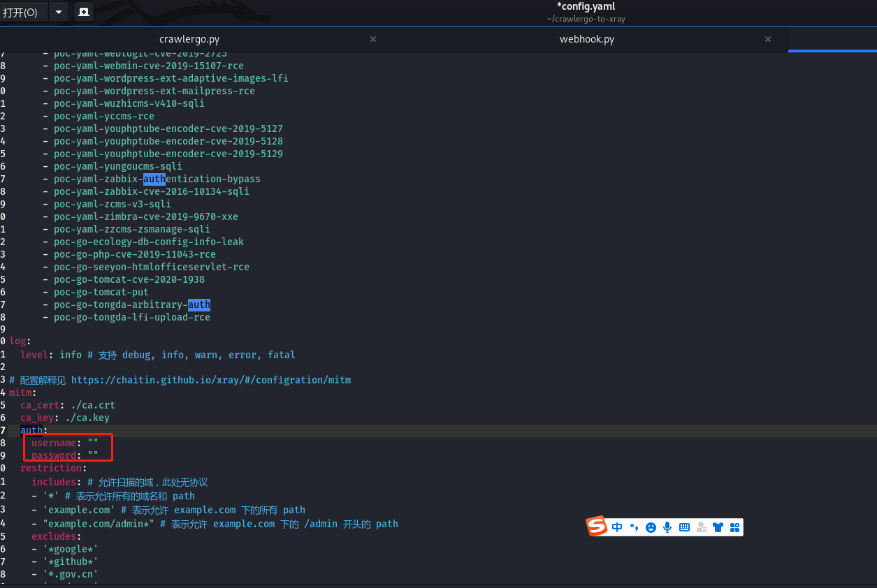
Task: Click the 'level: info' line
Action: coord(51,355)
